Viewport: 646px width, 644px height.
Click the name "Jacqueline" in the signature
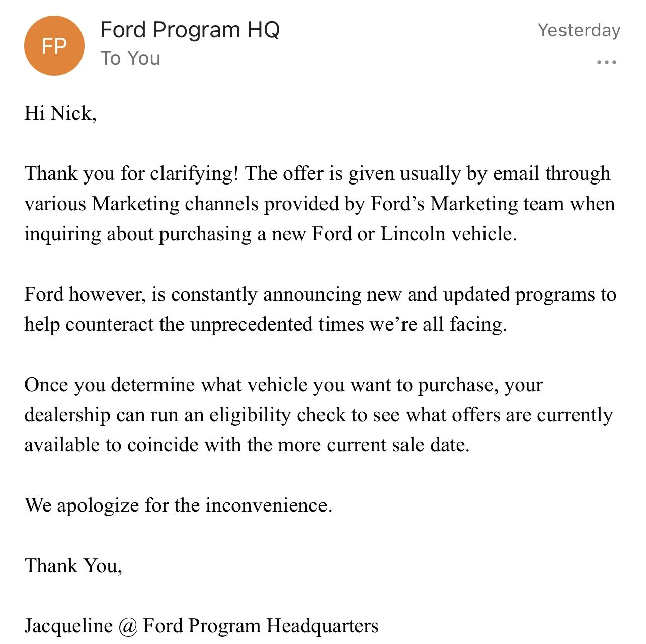click(x=68, y=626)
